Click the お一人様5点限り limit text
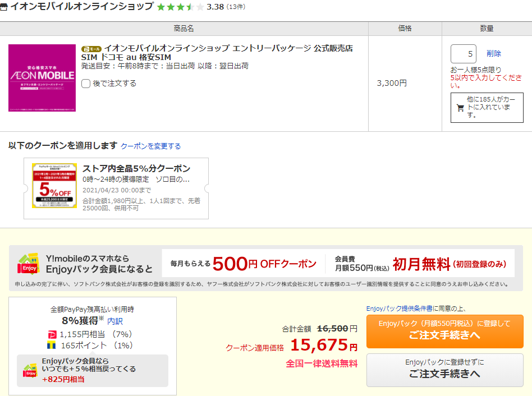The width and height of the screenshot is (532, 396). [x=476, y=70]
